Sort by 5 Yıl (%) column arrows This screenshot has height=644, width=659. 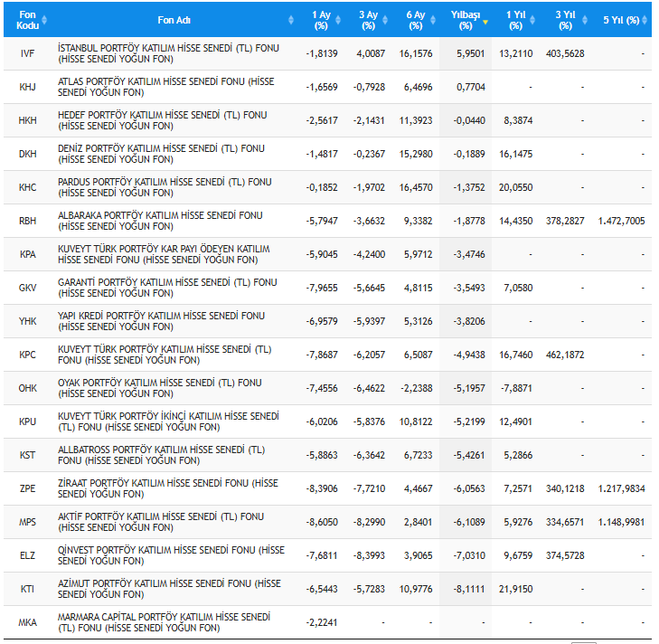(x=645, y=20)
